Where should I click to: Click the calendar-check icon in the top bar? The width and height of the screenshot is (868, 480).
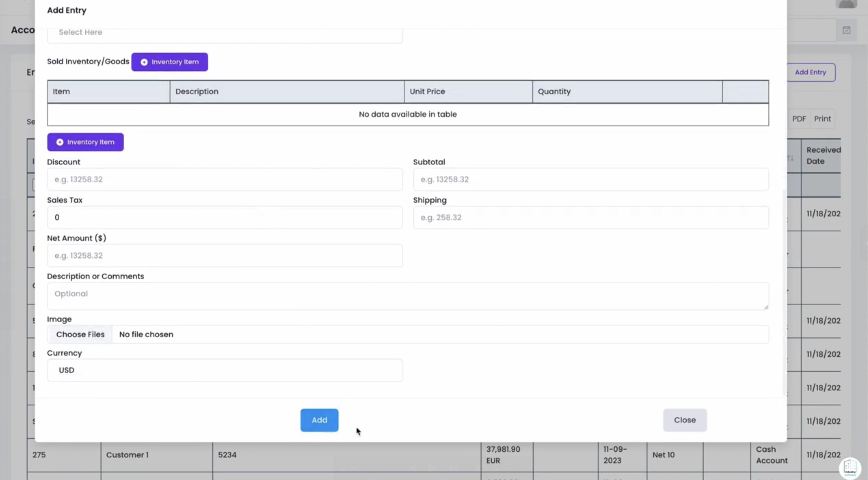[847, 30]
